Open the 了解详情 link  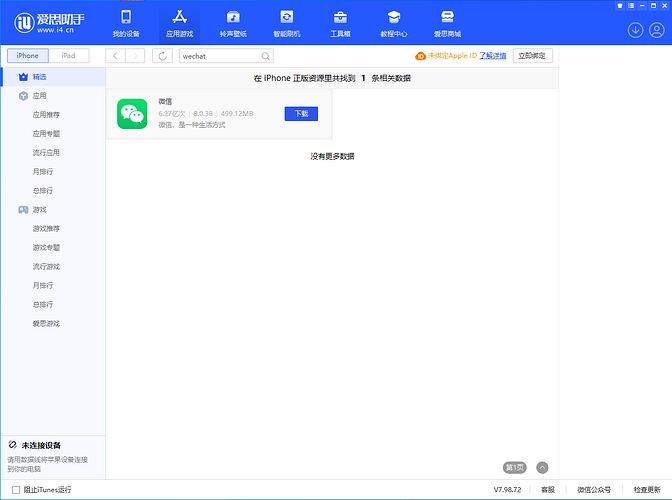coord(492,56)
